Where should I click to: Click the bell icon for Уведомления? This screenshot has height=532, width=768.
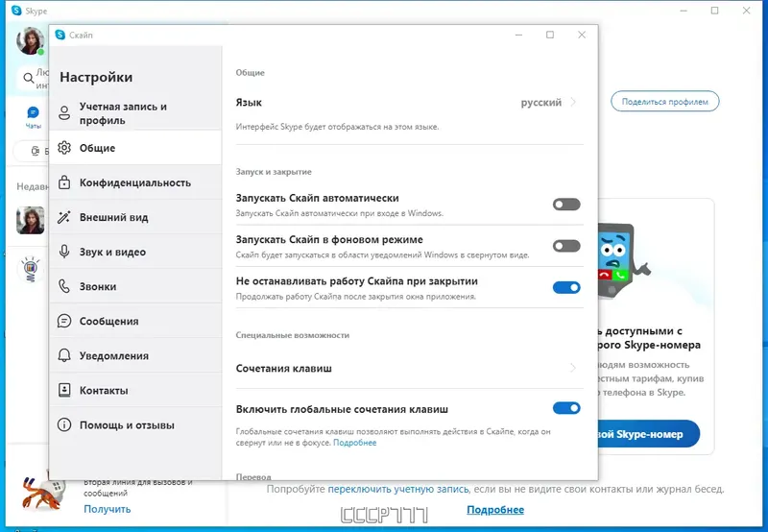click(64, 355)
